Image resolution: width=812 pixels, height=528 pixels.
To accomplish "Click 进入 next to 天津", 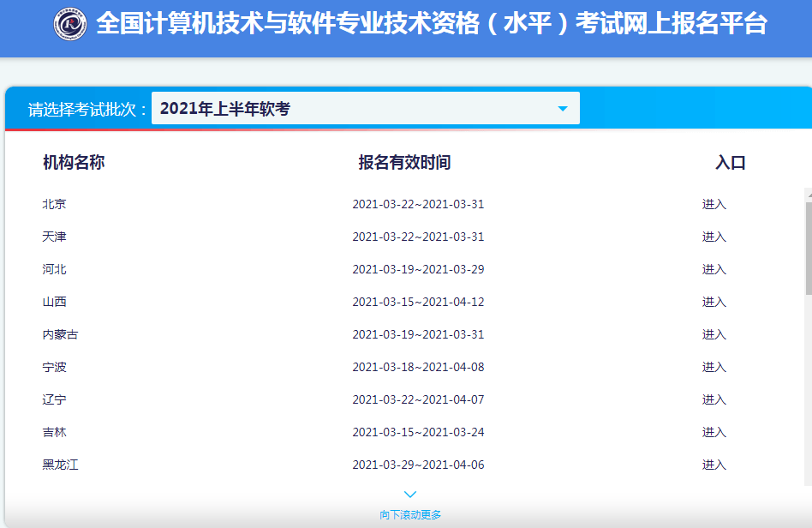I will point(714,236).
